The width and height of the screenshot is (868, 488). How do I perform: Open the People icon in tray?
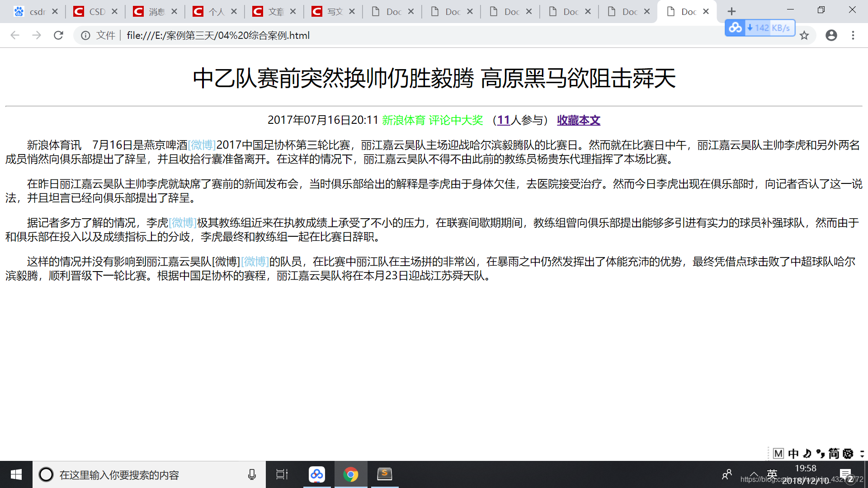pyautogui.click(x=727, y=474)
